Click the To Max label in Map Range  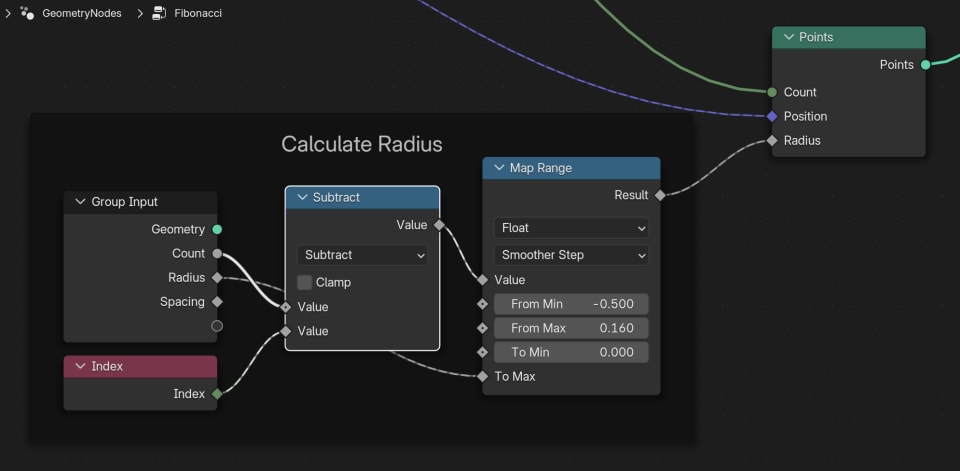[x=515, y=376]
